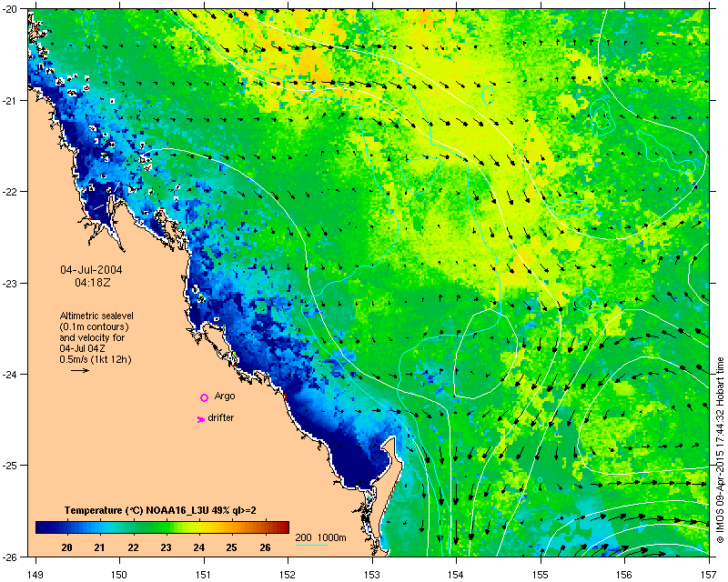Image resolution: width=728 pixels, height=582 pixels.
Task: Select the date text '04-Jul-2004'
Action: tap(92, 270)
